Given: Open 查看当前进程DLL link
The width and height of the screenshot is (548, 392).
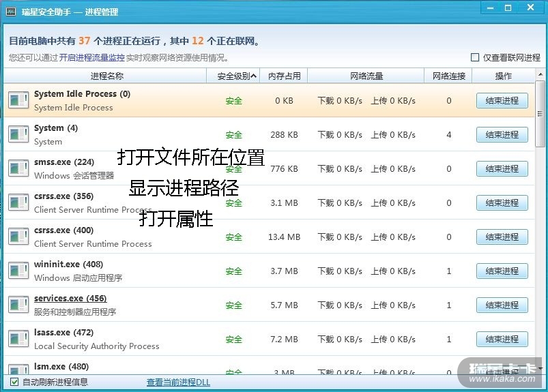Looking at the screenshot, I should coord(178,382).
